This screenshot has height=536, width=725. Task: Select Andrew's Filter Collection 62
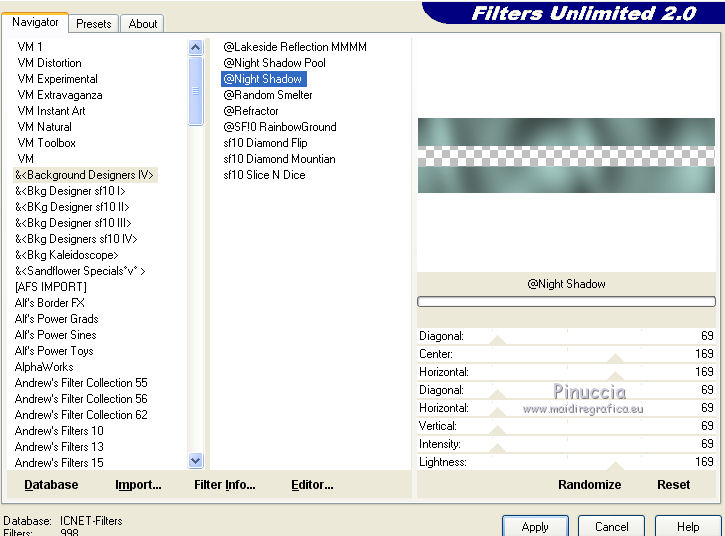[x=81, y=415]
